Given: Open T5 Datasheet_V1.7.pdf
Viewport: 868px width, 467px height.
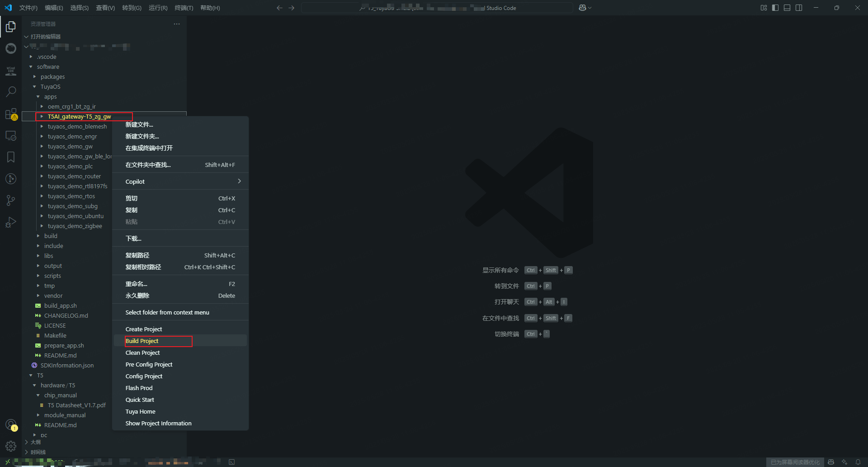Looking at the screenshot, I should pyautogui.click(x=76, y=405).
